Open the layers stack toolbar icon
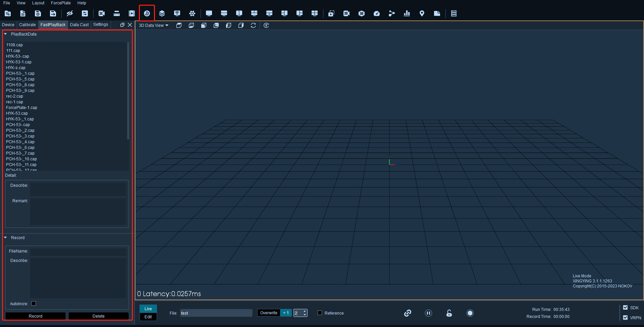Screen dimensions: 644x327 [x=162, y=13]
